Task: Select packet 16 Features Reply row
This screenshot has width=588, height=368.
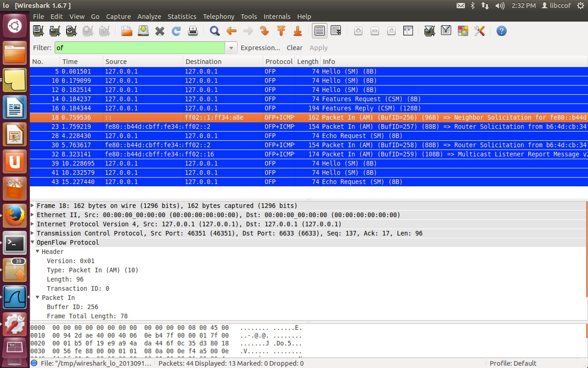Action: coord(309,108)
